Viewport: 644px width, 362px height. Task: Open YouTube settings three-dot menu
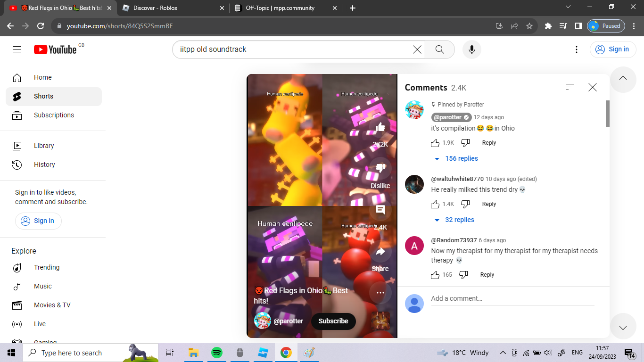[577, 49]
